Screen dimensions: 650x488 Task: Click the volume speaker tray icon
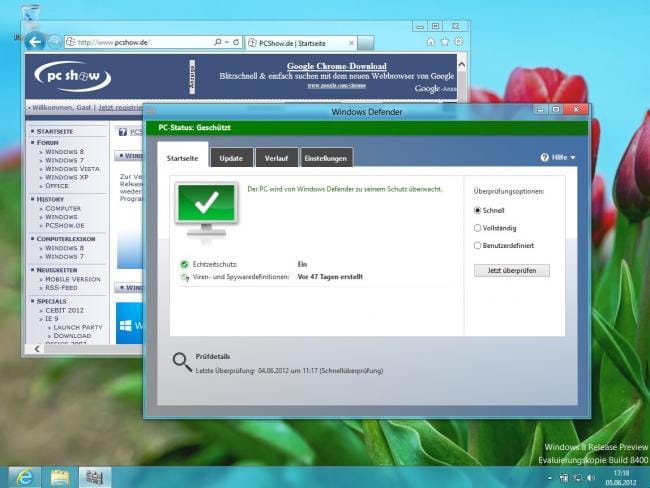(x=591, y=478)
